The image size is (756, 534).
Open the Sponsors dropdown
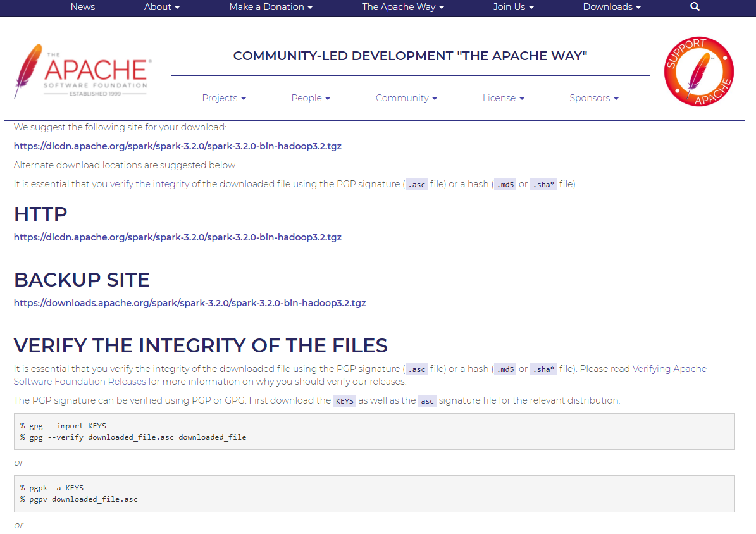coord(593,98)
